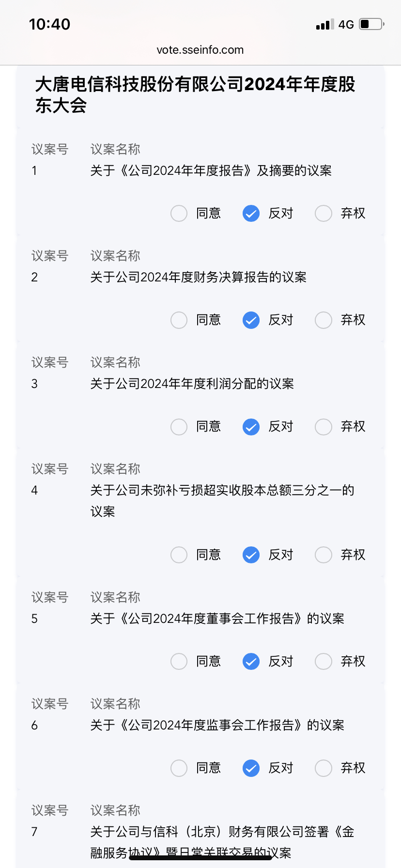Viewport: 401px width, 868px height.
Task: Tap the battery icon in status bar
Action: [x=371, y=24]
